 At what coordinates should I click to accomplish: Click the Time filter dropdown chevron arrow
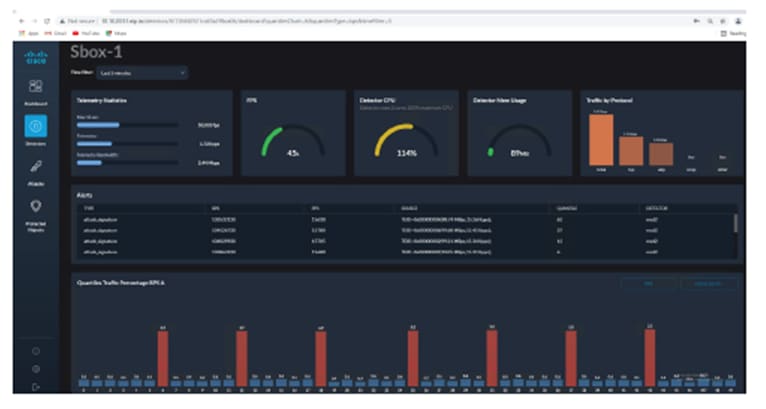pyautogui.click(x=182, y=73)
